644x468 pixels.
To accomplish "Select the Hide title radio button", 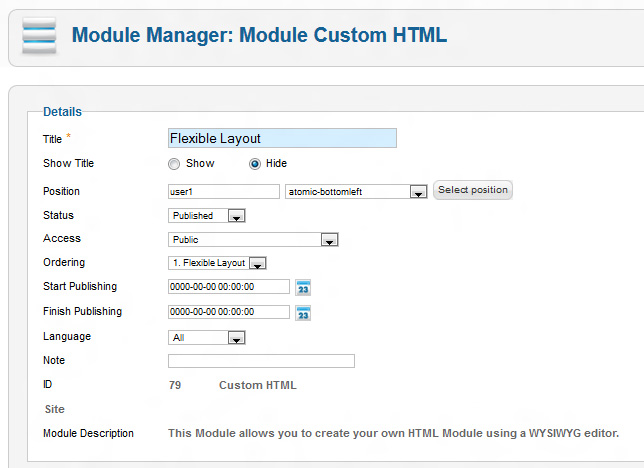I will pos(255,164).
